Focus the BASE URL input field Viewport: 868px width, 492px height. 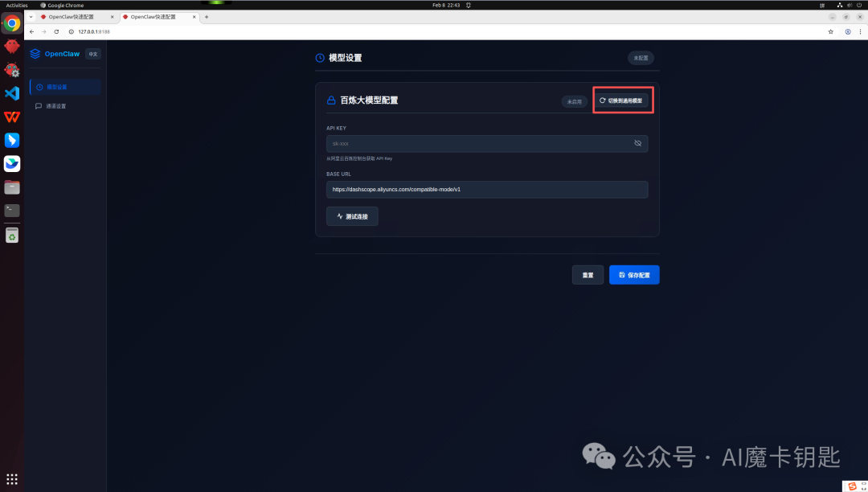pyautogui.click(x=487, y=189)
